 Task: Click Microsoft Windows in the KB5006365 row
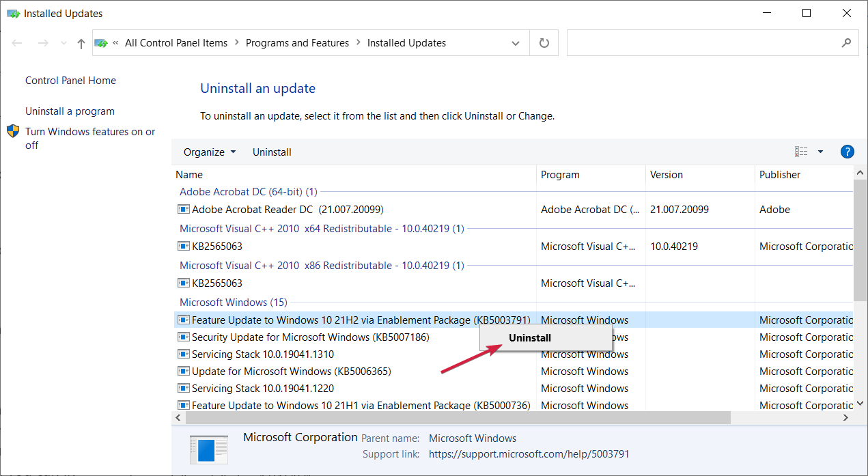(585, 371)
